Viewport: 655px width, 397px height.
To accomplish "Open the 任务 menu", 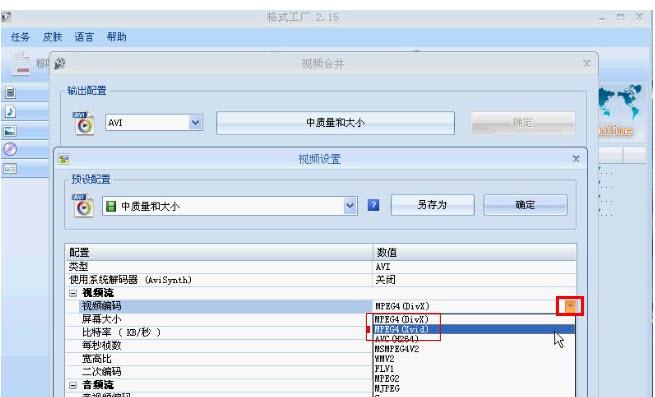I will point(20,37).
